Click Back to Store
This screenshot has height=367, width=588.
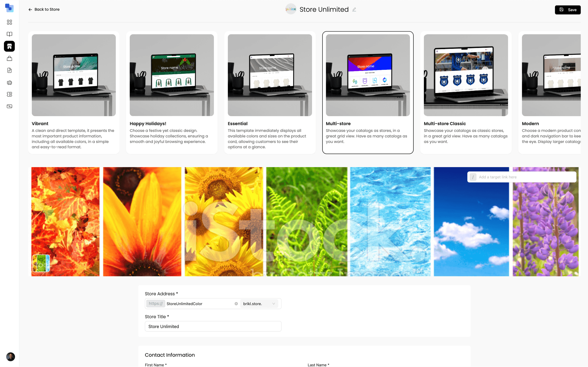(x=44, y=9)
